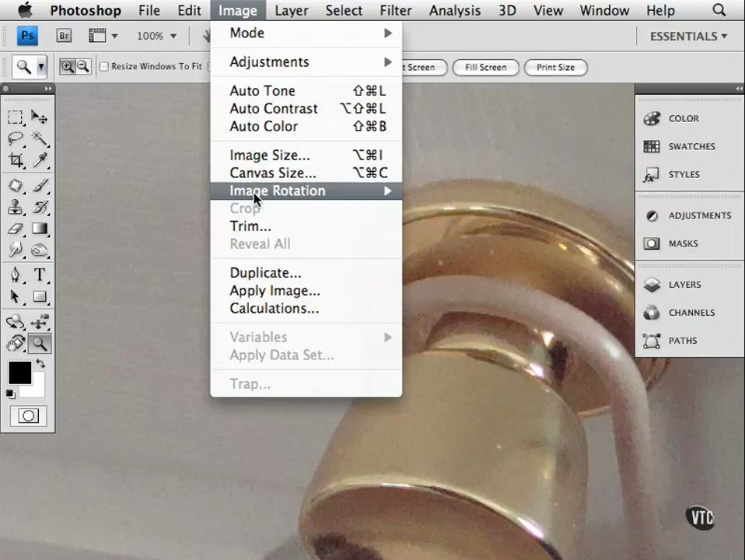745x560 pixels.
Task: Select the Eraser tool
Action: pos(16,229)
